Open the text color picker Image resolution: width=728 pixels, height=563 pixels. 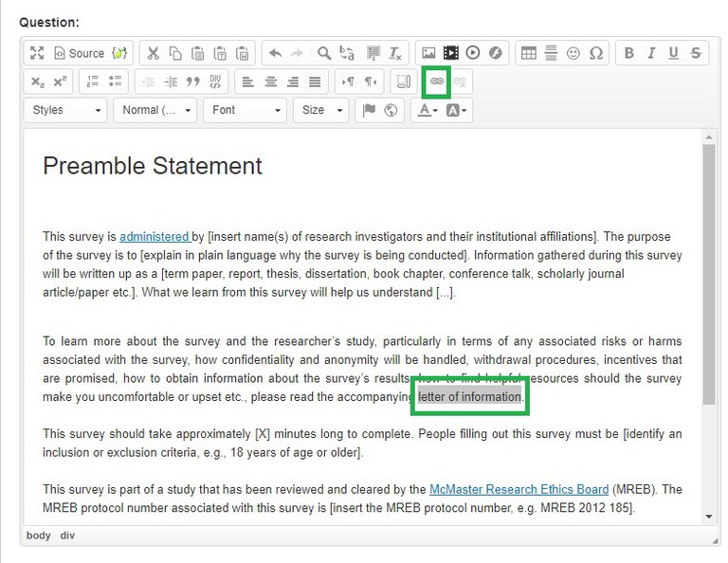427,110
